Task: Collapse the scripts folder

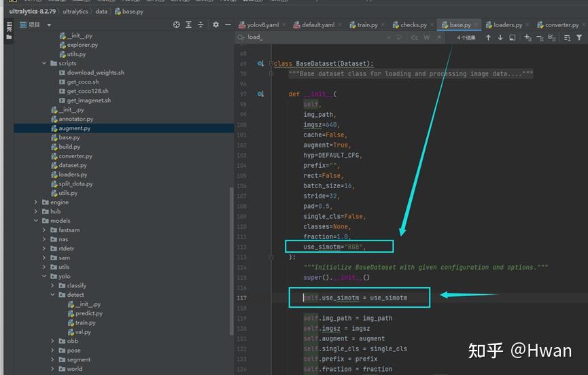Action: click(x=45, y=63)
